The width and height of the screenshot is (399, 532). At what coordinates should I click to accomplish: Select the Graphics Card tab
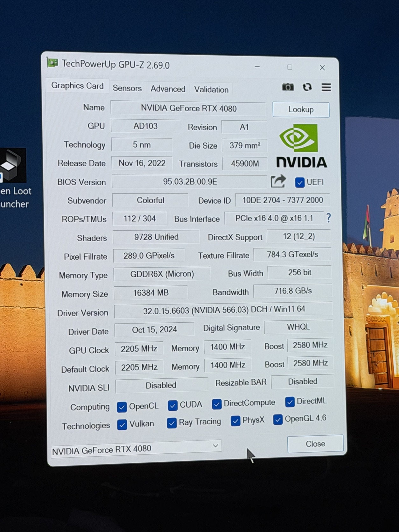[77, 86]
